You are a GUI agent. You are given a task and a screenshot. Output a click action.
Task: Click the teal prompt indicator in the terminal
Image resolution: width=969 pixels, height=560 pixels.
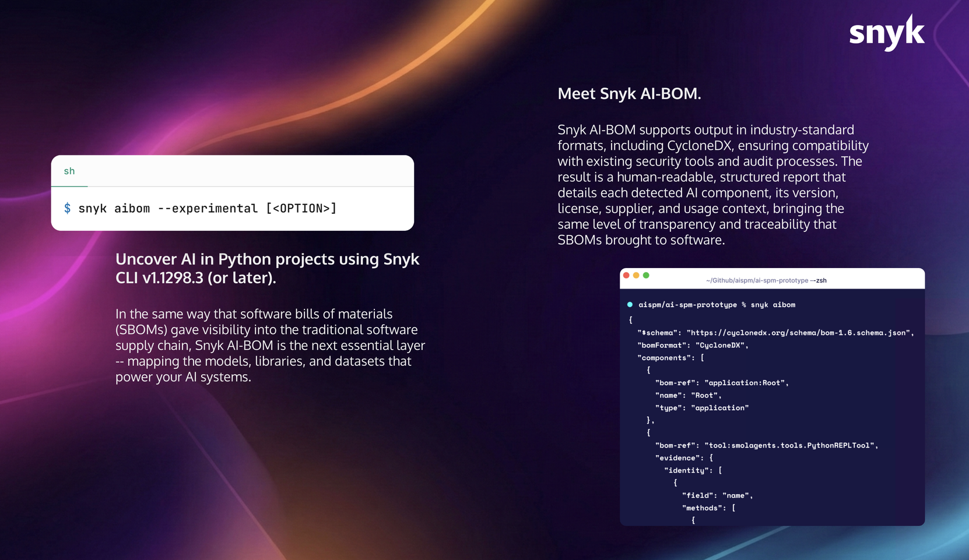pyautogui.click(x=630, y=304)
